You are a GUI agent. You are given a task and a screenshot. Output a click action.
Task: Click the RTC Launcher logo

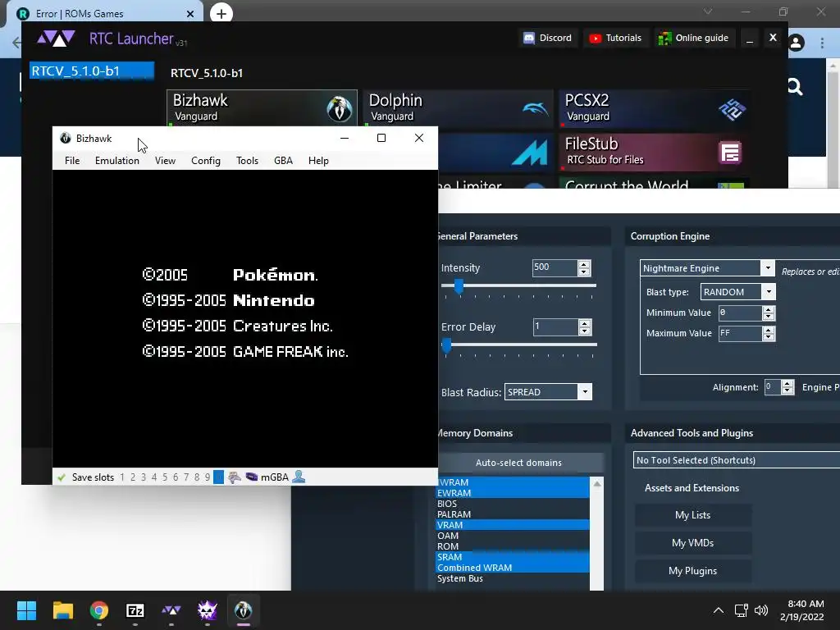[x=56, y=39]
